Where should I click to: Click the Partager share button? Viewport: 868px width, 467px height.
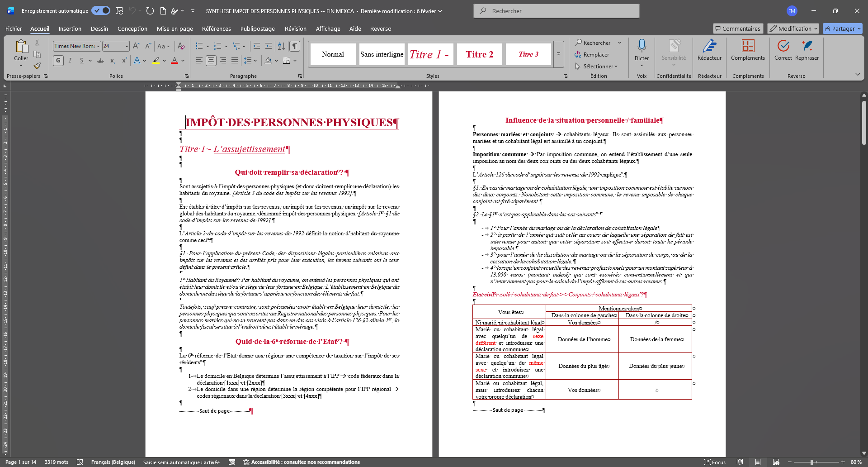click(x=843, y=29)
